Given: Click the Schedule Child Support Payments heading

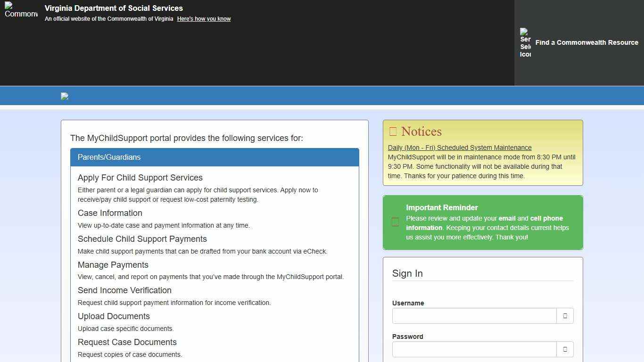Looking at the screenshot, I should pyautogui.click(x=142, y=239).
